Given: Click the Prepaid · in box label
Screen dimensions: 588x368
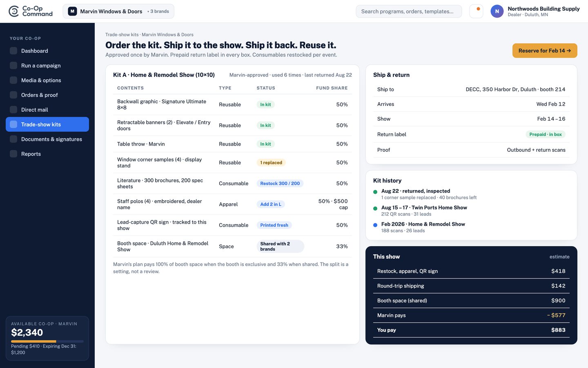Looking at the screenshot, I should pyautogui.click(x=546, y=135).
